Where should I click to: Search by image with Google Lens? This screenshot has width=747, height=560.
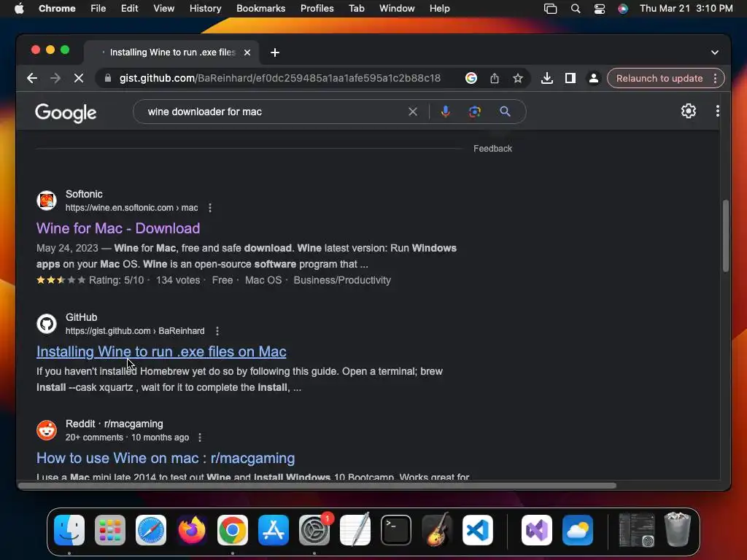coord(474,112)
